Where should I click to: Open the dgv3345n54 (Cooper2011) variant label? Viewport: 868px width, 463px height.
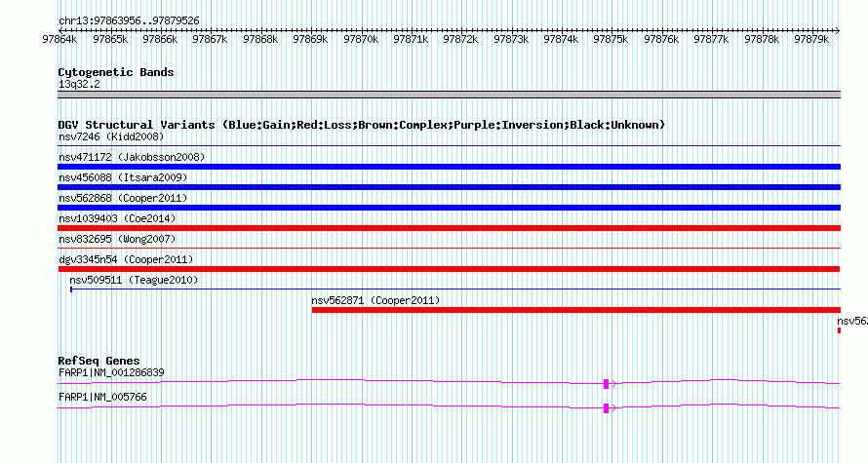click(126, 259)
